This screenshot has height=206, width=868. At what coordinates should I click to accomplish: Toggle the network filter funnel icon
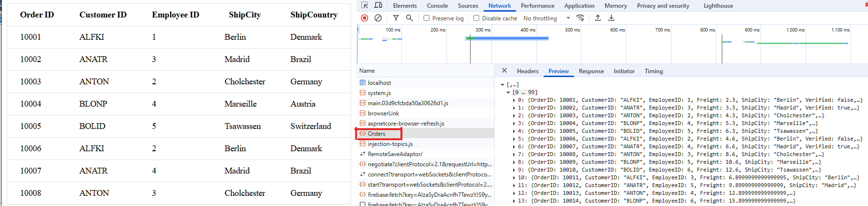tap(396, 18)
